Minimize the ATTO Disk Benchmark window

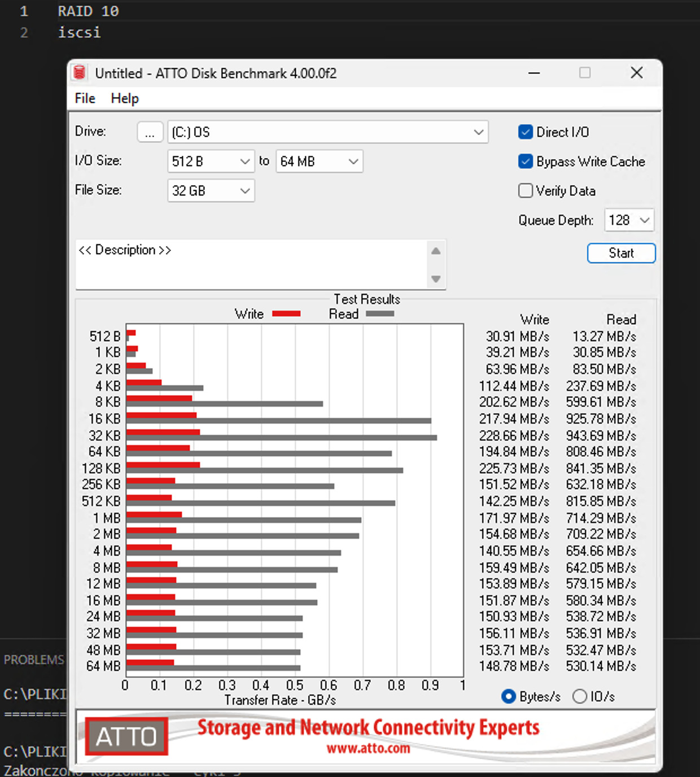tap(534, 73)
